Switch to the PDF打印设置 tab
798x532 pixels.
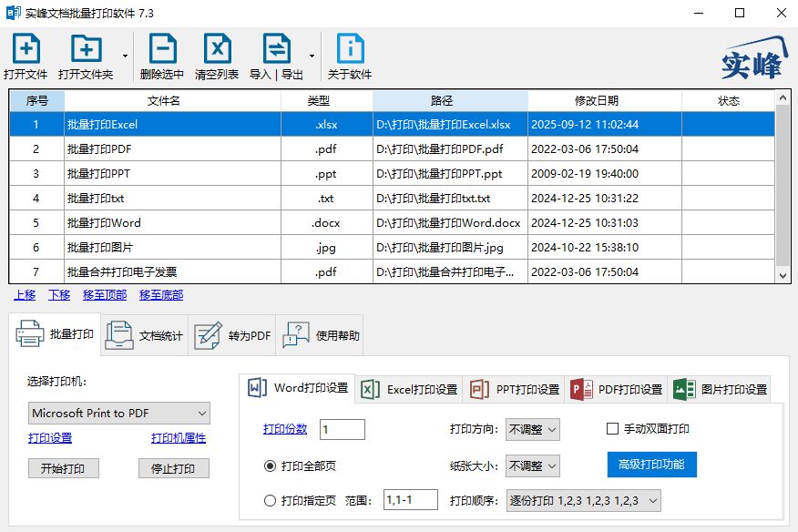(617, 390)
